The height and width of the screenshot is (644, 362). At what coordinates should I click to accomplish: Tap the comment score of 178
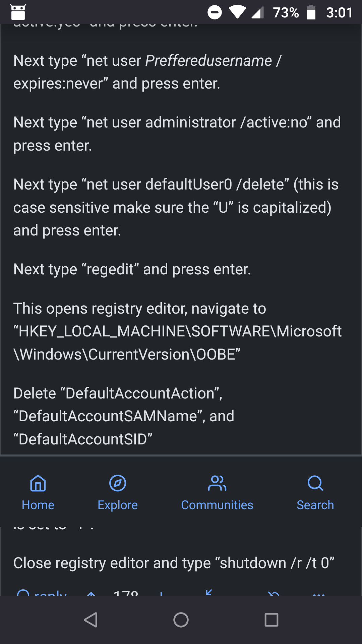point(126,593)
